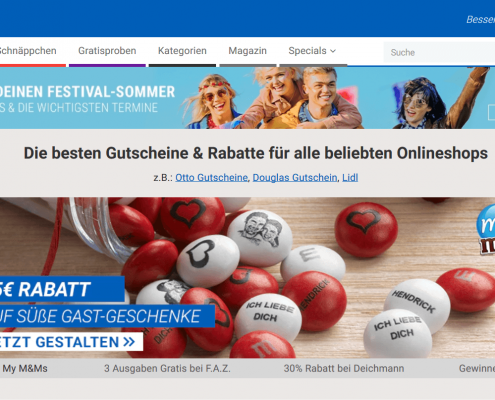Viewport: 495px width, 400px height.
Task: Expand the Specials dropdown menu
Action: click(x=312, y=51)
